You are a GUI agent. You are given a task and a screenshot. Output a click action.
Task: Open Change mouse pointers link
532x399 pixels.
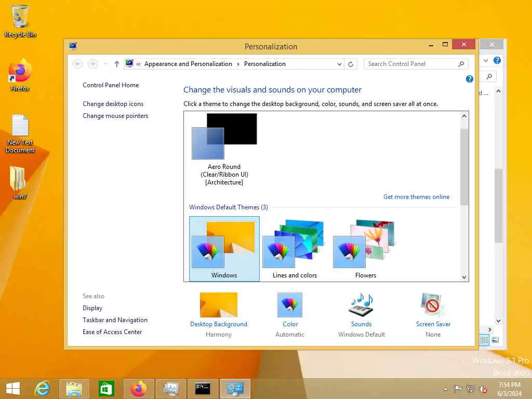[x=115, y=116]
